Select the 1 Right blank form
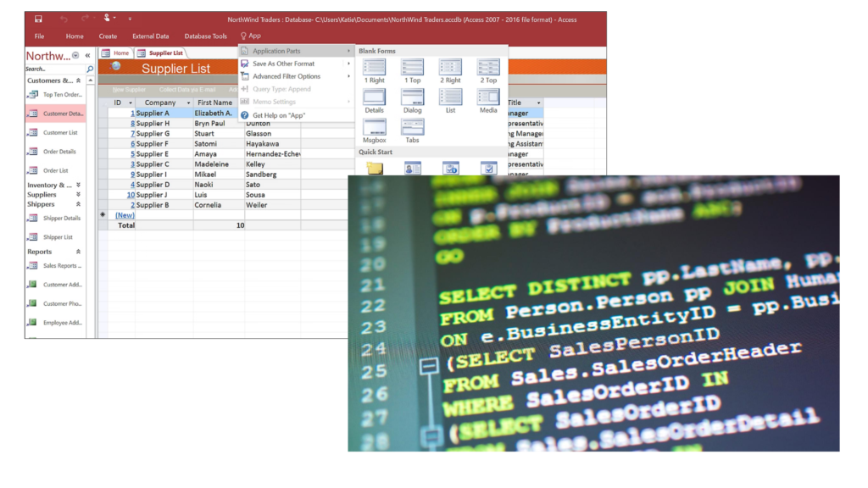 (374, 71)
